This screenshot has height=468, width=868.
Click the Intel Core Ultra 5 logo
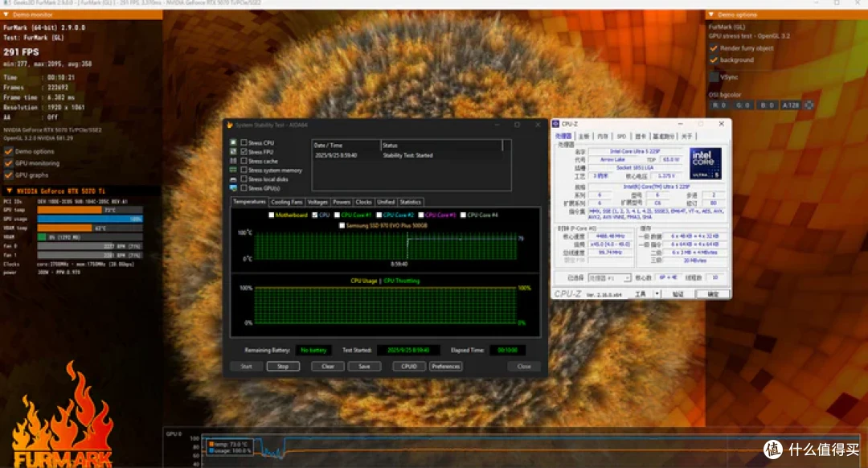pyautogui.click(x=706, y=162)
